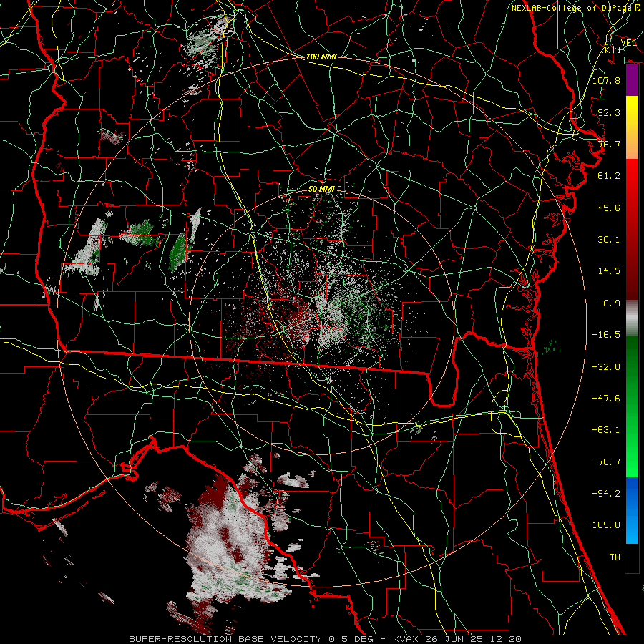This screenshot has height=644, width=644.
Task: Click the 50 NMI range ring label
Action: point(321,189)
